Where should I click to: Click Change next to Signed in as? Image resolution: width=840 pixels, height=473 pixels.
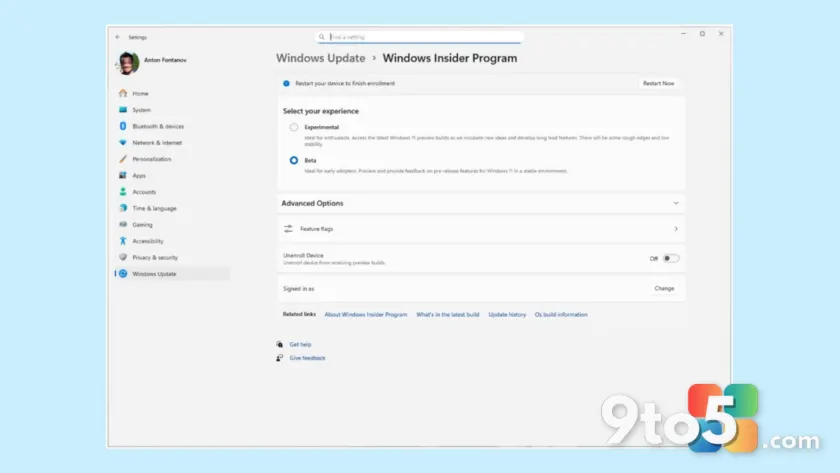(664, 288)
